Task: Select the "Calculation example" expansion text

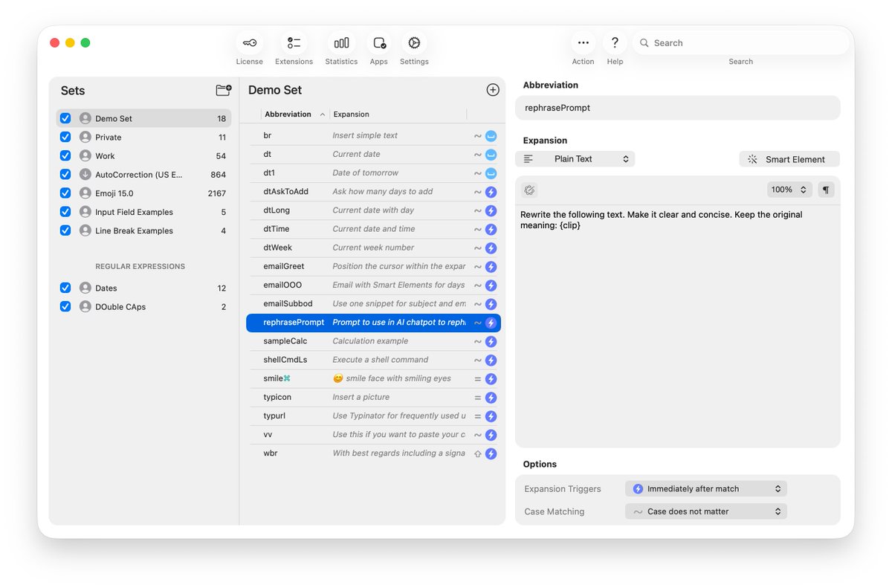Action: 370,341
